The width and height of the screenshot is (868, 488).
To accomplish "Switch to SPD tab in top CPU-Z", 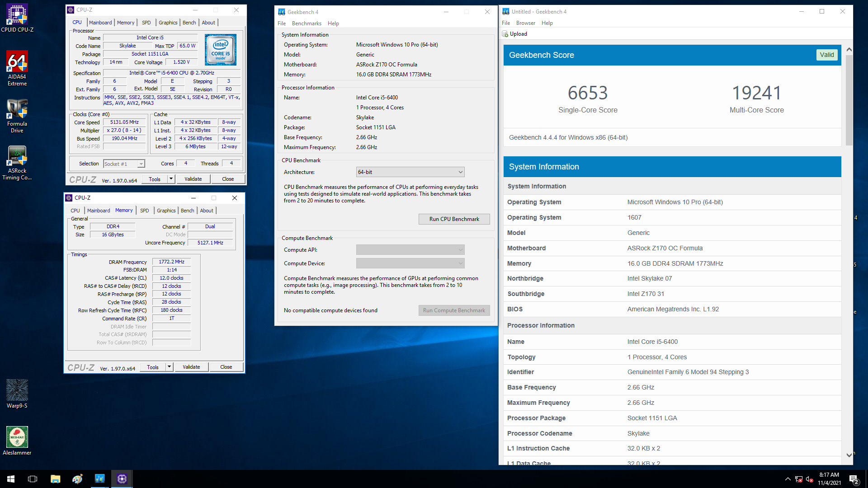I will [146, 23].
